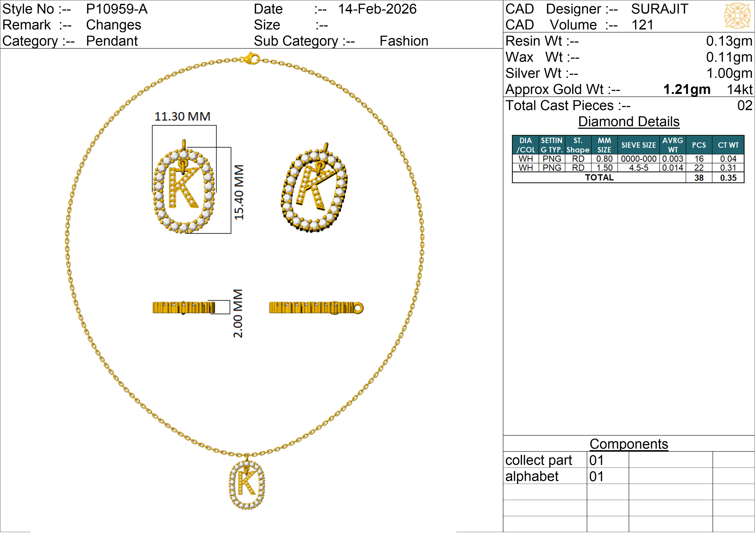Click the style number P10959-A
Screen dimensions: 756x534
tap(117, 9)
